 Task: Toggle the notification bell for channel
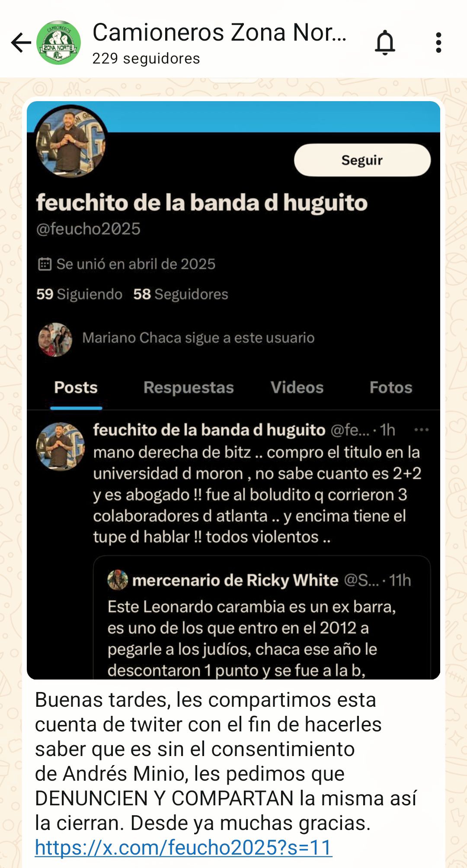385,42
